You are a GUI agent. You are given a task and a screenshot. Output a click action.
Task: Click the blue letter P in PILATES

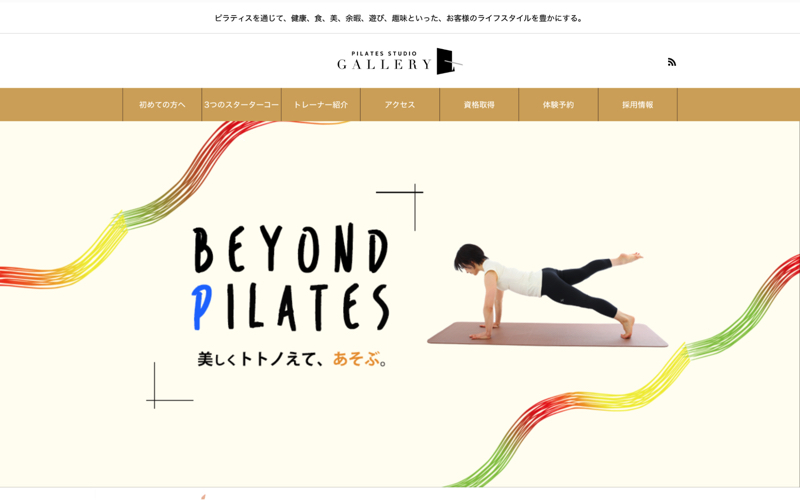202,307
